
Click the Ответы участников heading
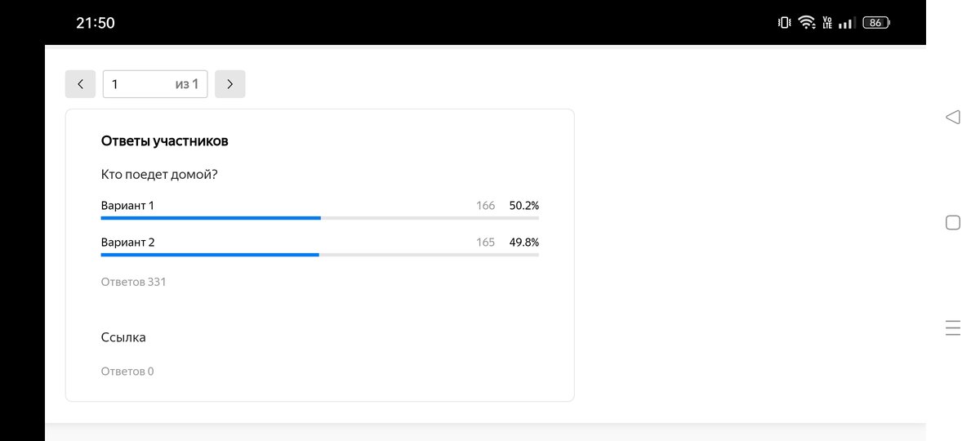pos(164,141)
